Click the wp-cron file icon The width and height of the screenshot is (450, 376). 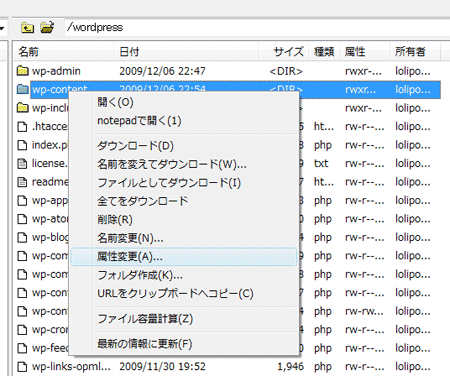[x=22, y=330]
